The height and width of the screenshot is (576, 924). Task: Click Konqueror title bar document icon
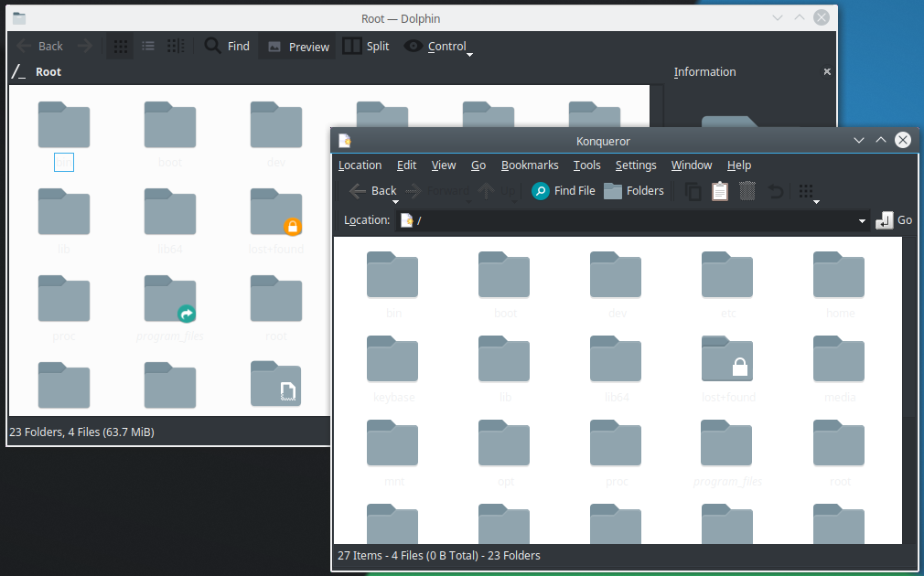[345, 141]
